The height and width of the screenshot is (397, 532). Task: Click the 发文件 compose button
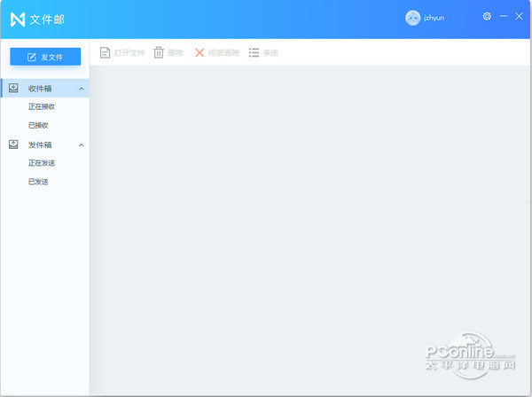[x=45, y=57]
